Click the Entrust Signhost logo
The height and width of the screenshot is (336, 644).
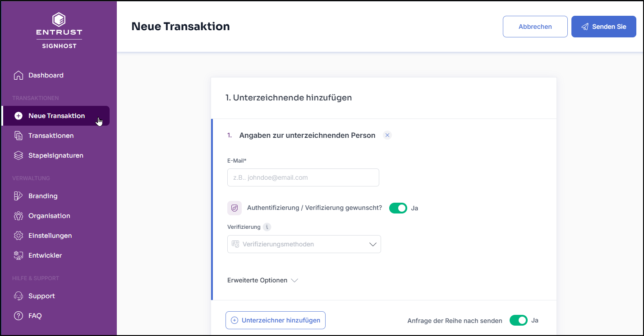(59, 30)
